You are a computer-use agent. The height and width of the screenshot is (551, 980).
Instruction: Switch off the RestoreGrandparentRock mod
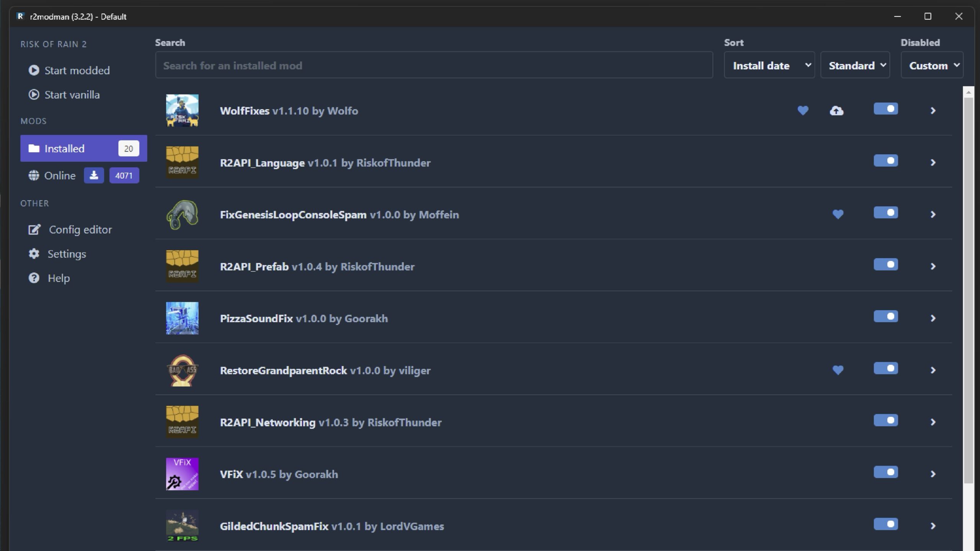pos(885,368)
